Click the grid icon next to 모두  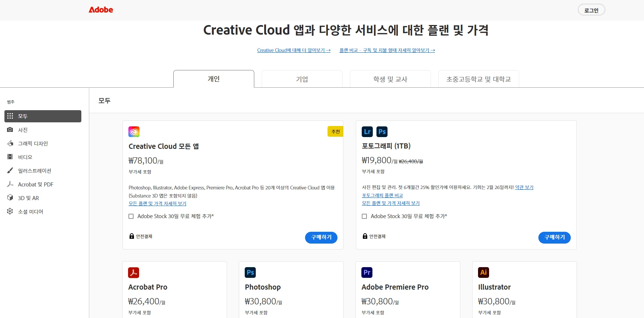pos(10,116)
